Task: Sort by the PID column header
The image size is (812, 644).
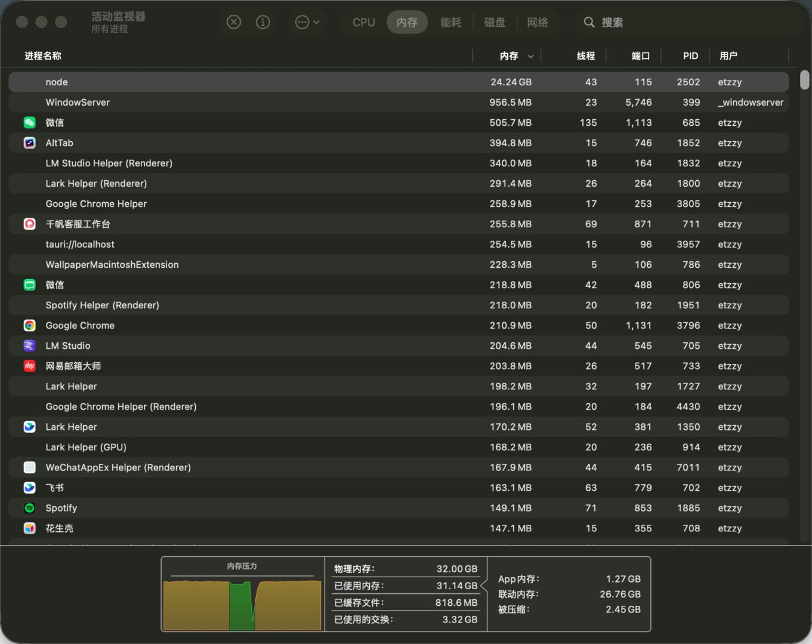Action: (690, 55)
